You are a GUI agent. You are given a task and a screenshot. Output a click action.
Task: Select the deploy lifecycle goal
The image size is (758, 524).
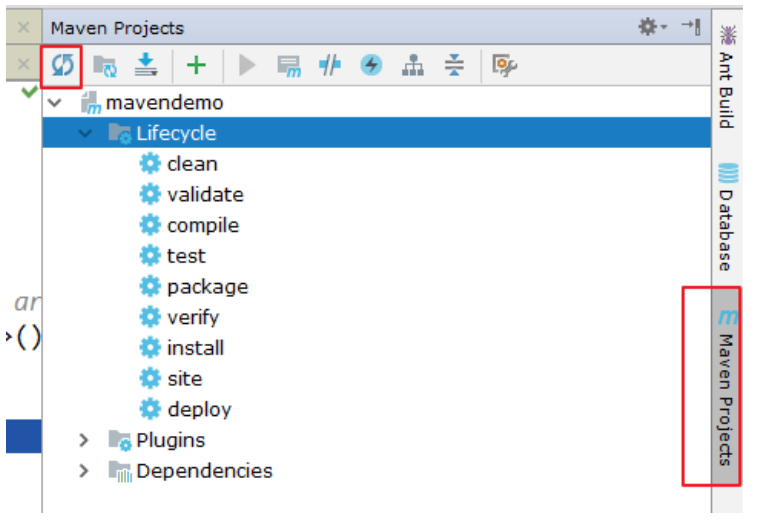click(x=199, y=410)
